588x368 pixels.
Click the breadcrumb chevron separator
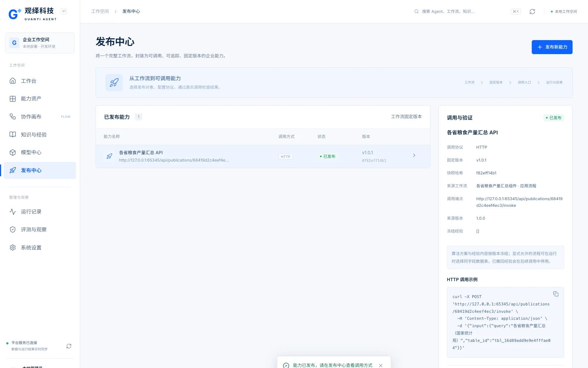[115, 11]
